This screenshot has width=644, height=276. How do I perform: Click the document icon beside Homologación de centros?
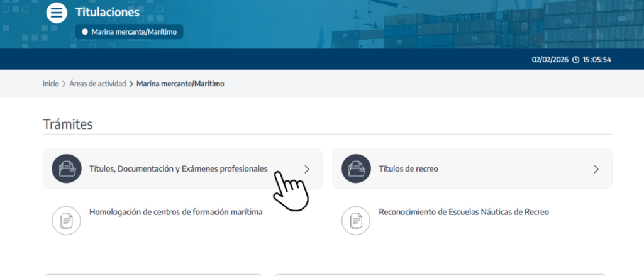pos(67,220)
